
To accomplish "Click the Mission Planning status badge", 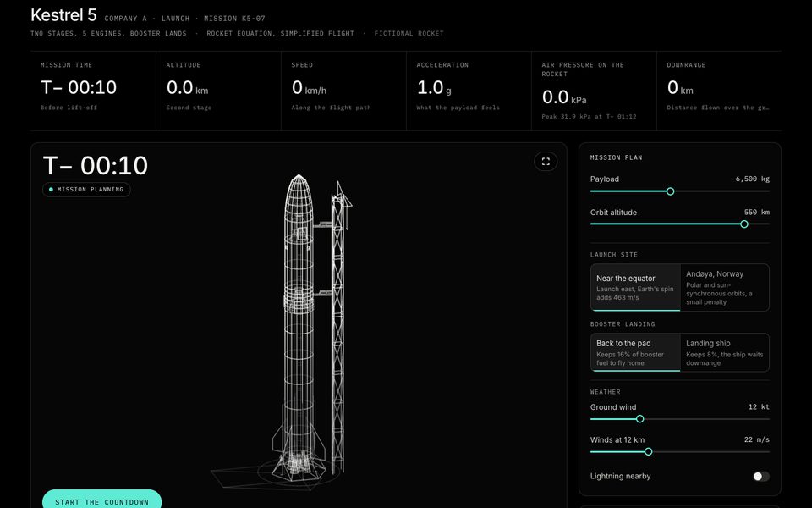I will pos(86,190).
